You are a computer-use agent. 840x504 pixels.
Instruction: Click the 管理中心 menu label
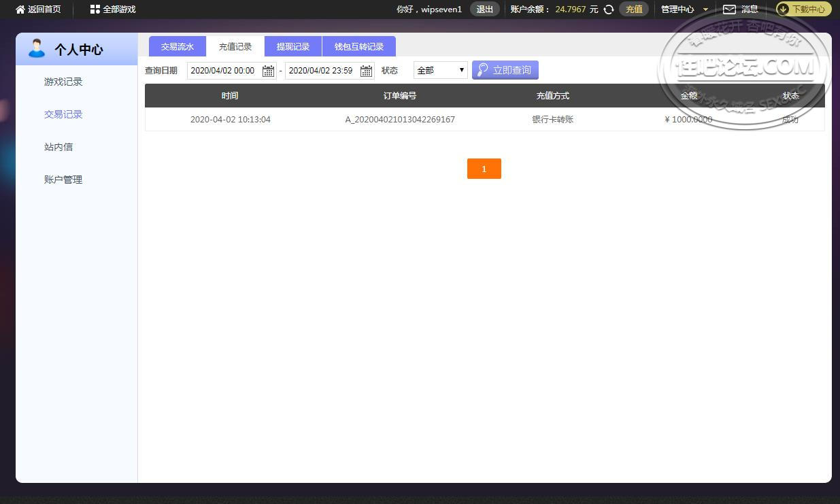click(677, 10)
